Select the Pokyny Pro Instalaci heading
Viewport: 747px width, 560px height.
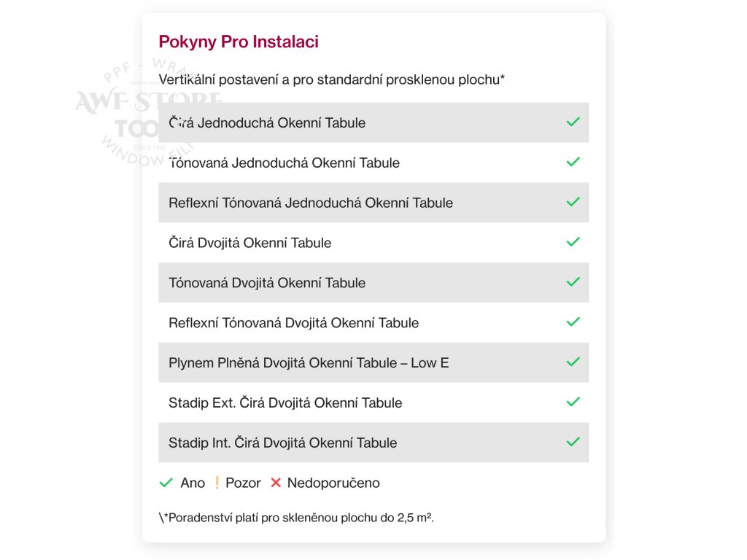(x=239, y=42)
